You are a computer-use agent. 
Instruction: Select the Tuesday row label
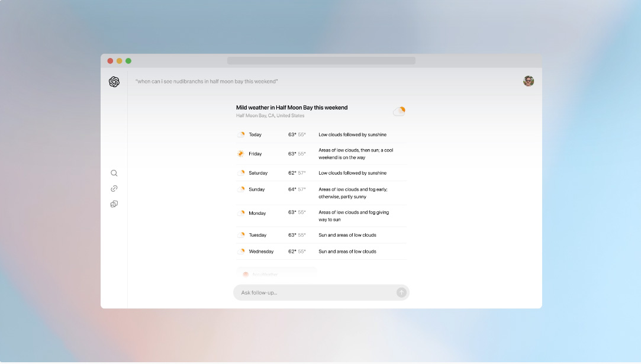pos(257,235)
